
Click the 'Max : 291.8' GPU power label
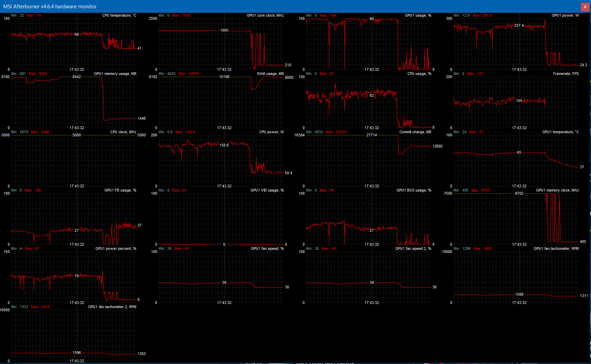point(482,15)
